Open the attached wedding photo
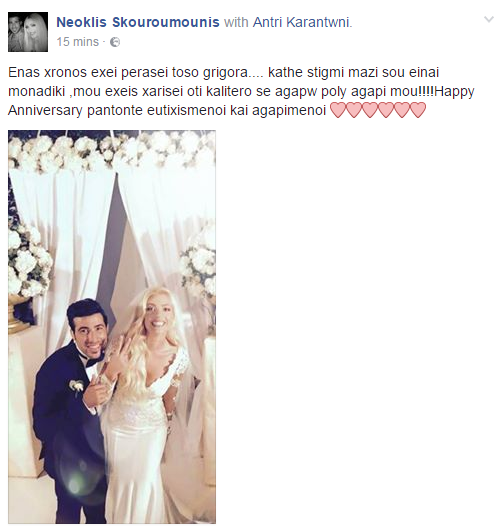 [112, 327]
